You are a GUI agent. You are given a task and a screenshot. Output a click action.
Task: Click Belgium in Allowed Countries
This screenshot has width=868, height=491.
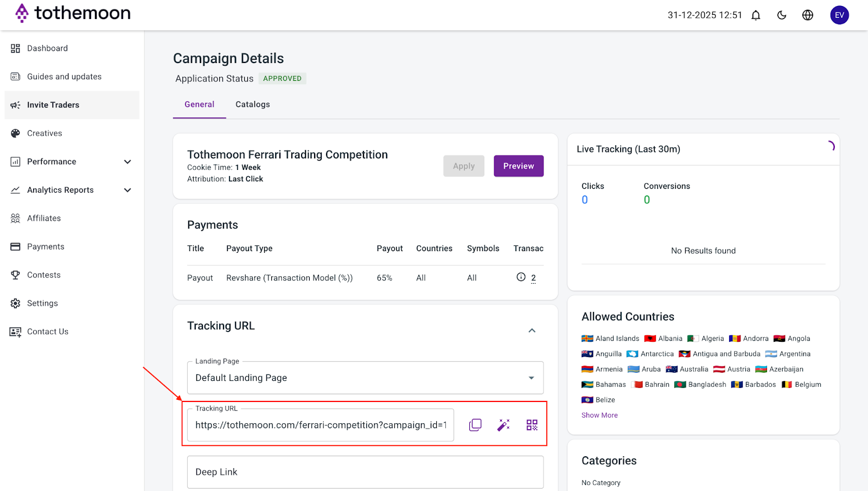tap(801, 385)
